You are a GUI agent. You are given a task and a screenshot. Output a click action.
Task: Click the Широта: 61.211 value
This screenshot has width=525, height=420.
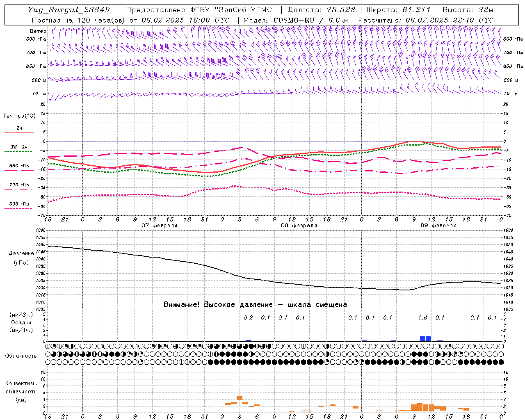click(x=399, y=10)
